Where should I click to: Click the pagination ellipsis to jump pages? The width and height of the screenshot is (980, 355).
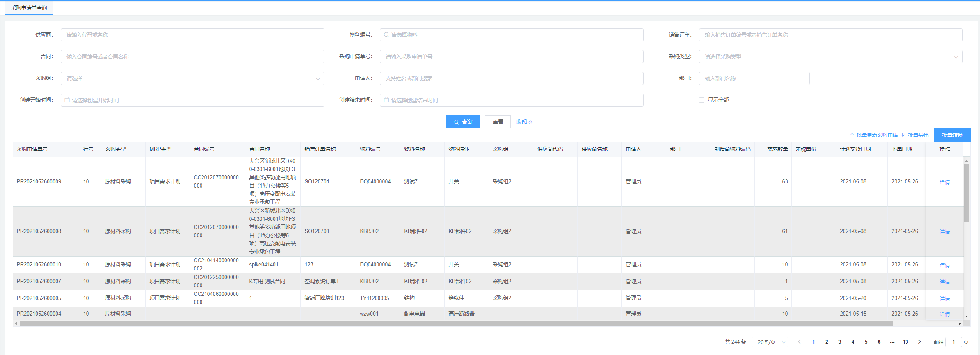pyautogui.click(x=892, y=342)
